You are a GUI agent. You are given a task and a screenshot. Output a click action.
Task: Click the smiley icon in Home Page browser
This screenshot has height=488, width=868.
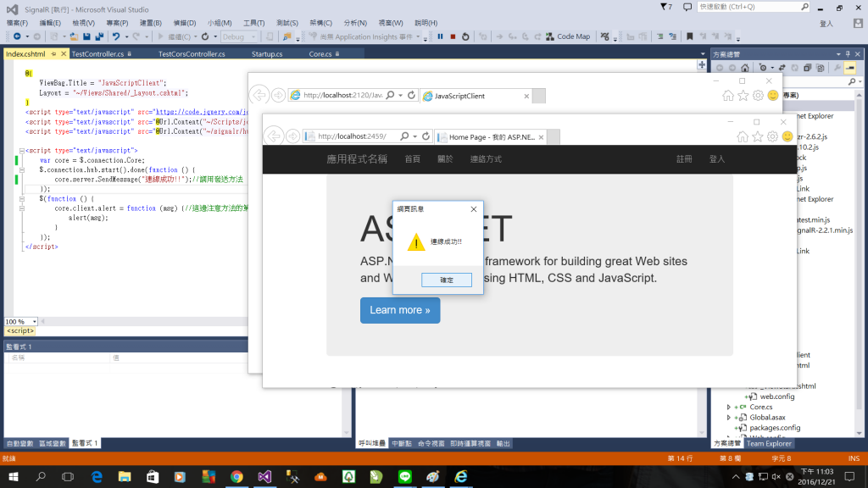787,136
